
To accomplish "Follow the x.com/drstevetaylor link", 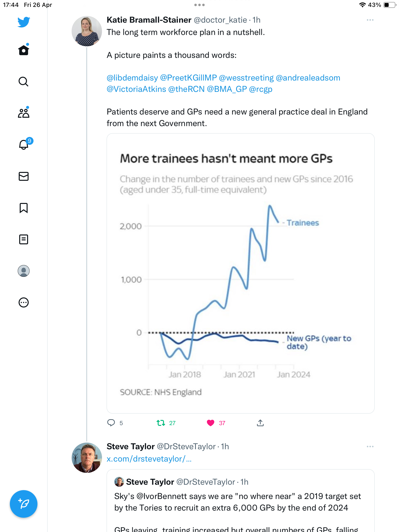I will [x=149, y=459].
